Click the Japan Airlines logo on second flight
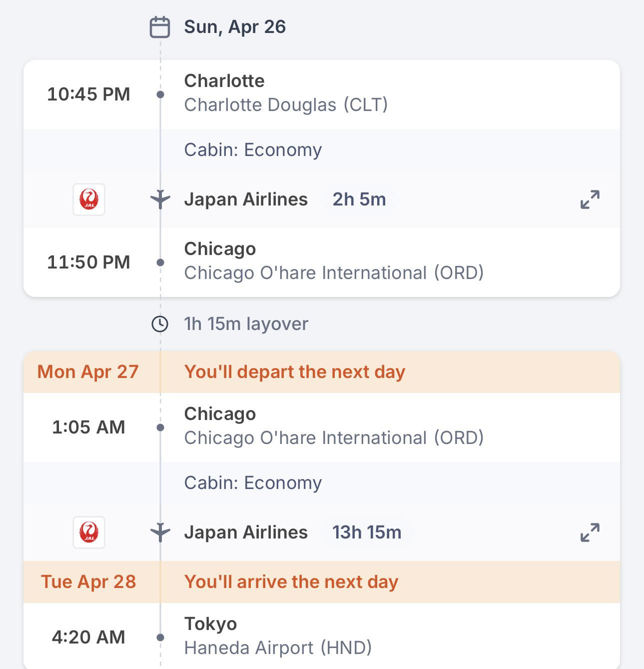The height and width of the screenshot is (669, 644). tap(89, 532)
